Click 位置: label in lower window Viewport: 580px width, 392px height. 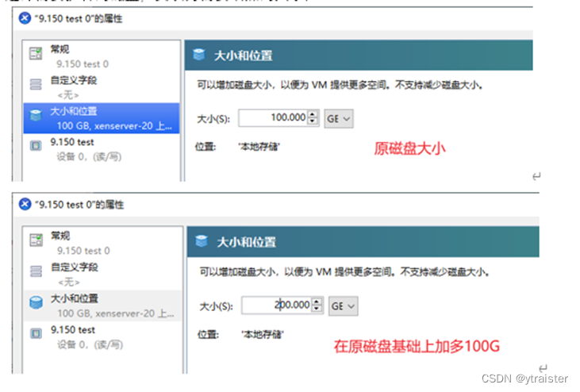208,335
